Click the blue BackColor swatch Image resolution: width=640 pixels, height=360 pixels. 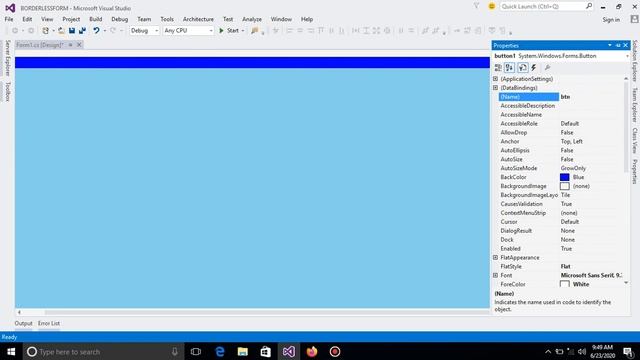564,177
